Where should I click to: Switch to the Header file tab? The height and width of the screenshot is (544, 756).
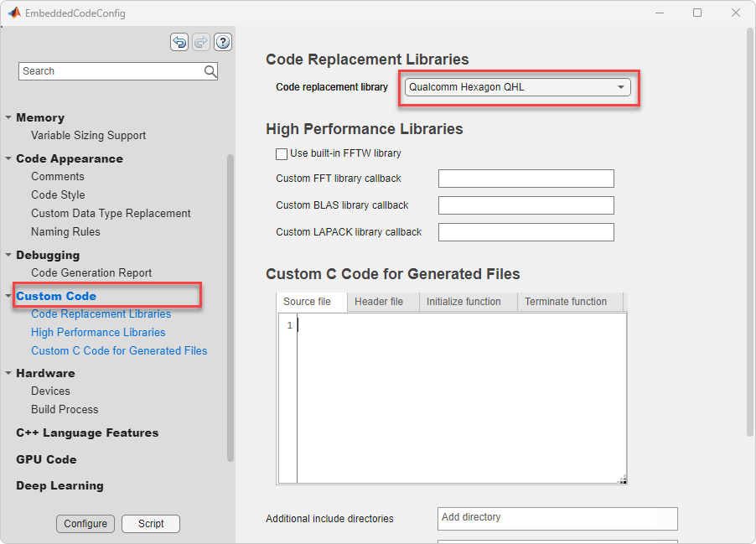coord(379,302)
